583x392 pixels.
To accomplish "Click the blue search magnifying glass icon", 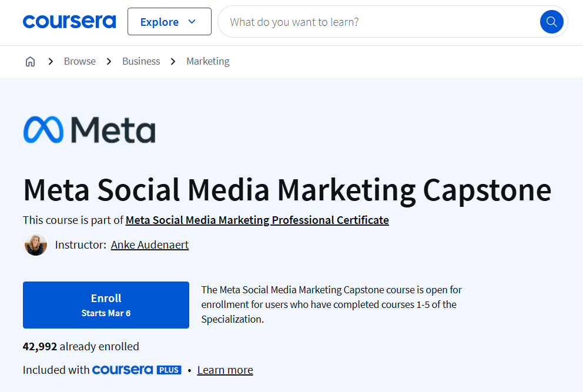I will [551, 21].
